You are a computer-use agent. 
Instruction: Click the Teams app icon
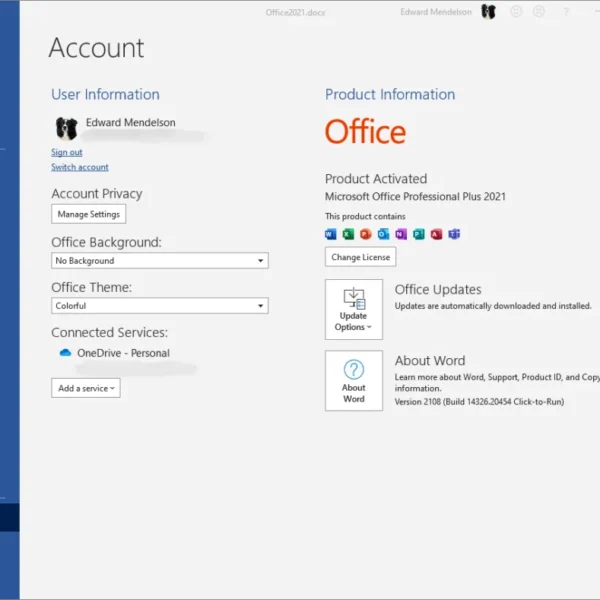[454, 234]
